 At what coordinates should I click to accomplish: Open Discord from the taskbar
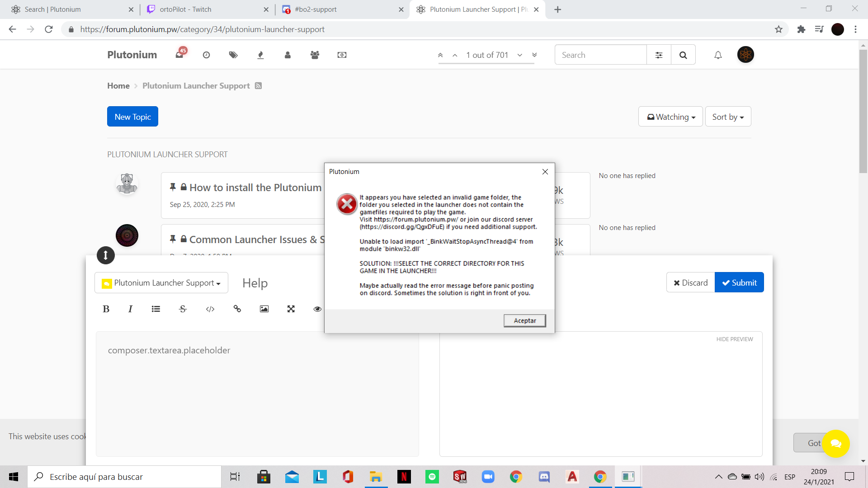(544, 477)
